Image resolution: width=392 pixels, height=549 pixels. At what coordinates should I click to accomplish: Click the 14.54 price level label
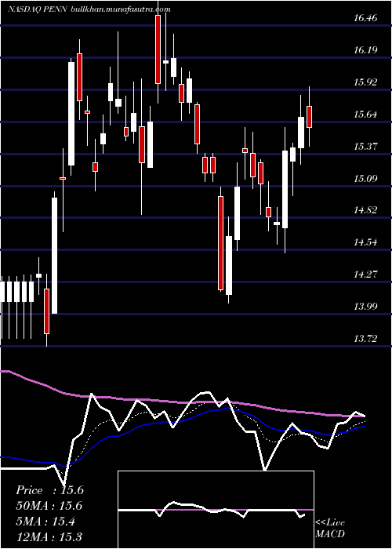tap(365, 242)
